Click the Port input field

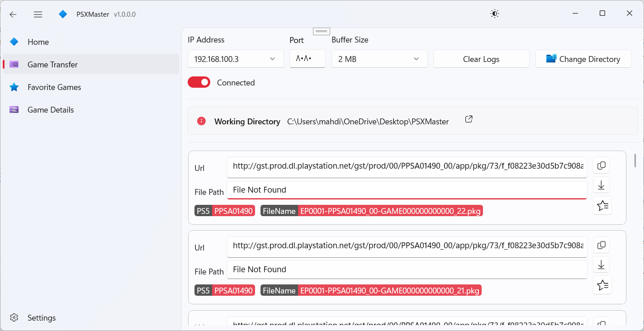308,59
